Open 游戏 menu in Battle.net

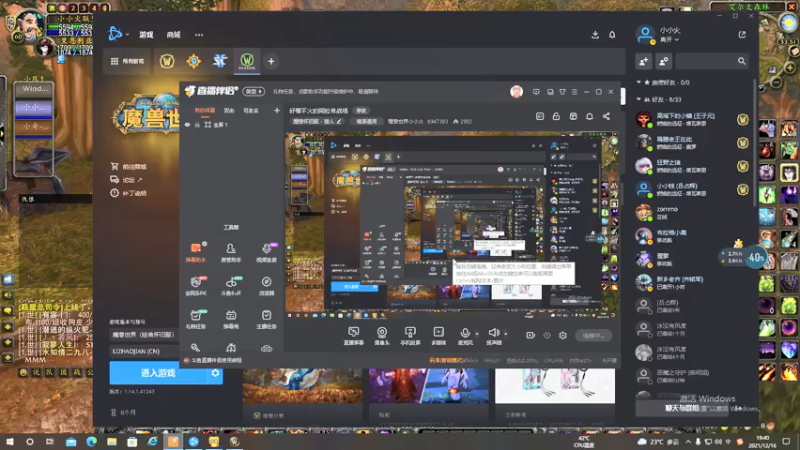click(x=146, y=35)
